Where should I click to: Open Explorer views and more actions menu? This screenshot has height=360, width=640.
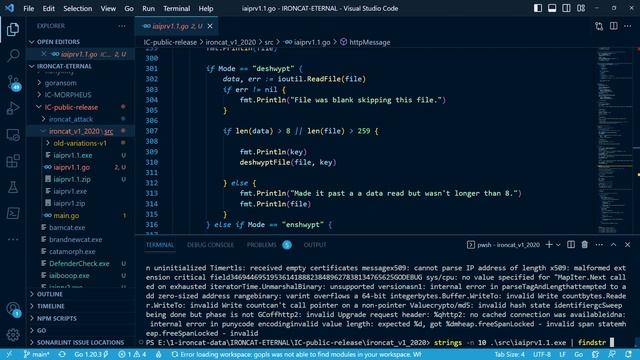tap(122, 26)
